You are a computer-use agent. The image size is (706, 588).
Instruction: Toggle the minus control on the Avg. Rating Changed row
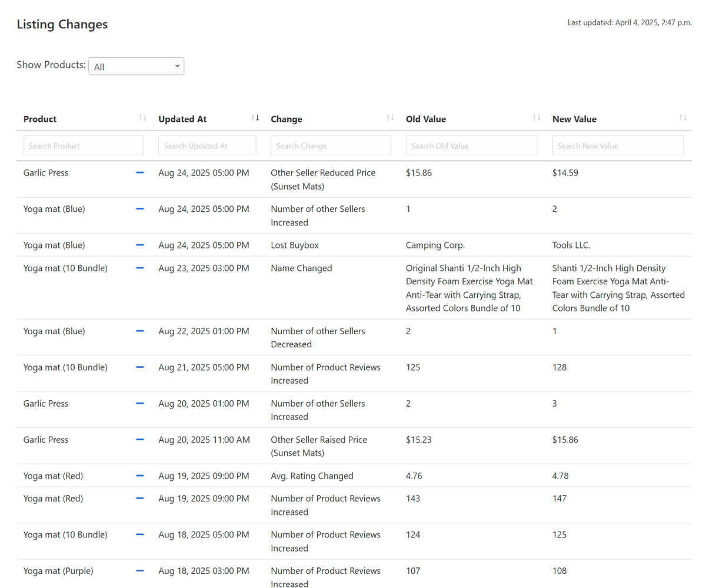point(139,476)
